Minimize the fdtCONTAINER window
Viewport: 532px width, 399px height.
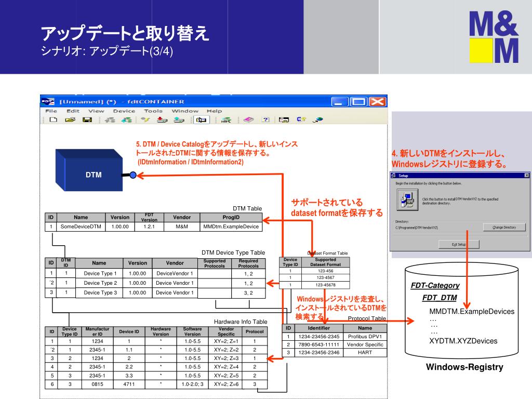click(340, 101)
